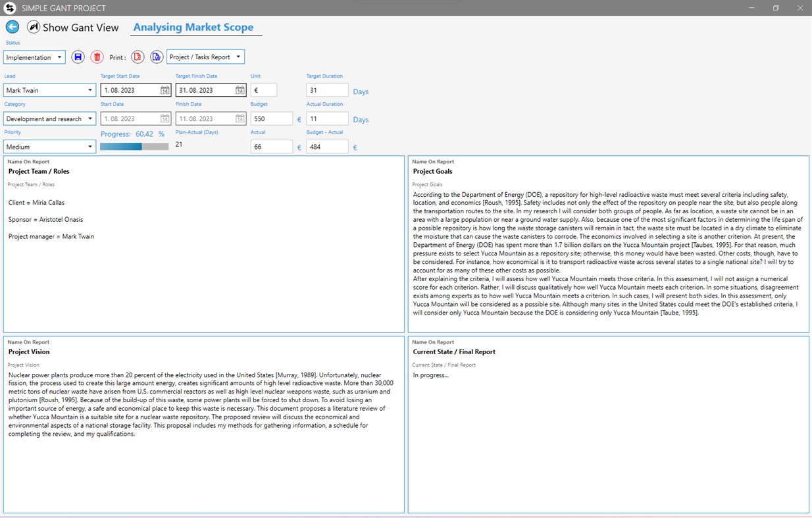Click the Progress bar control

coord(134,146)
